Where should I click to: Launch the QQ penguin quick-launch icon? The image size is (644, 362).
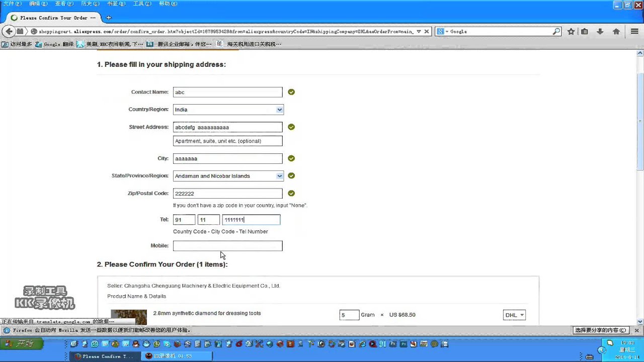click(x=136, y=344)
